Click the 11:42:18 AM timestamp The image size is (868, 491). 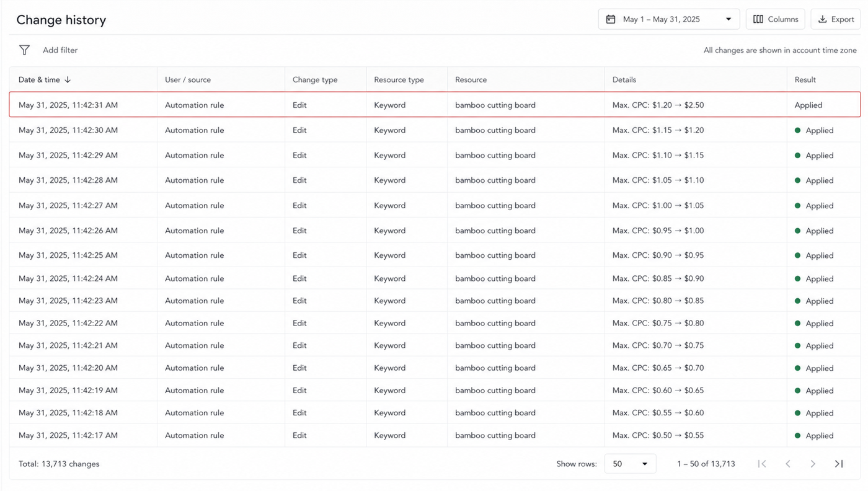pyautogui.click(x=68, y=413)
